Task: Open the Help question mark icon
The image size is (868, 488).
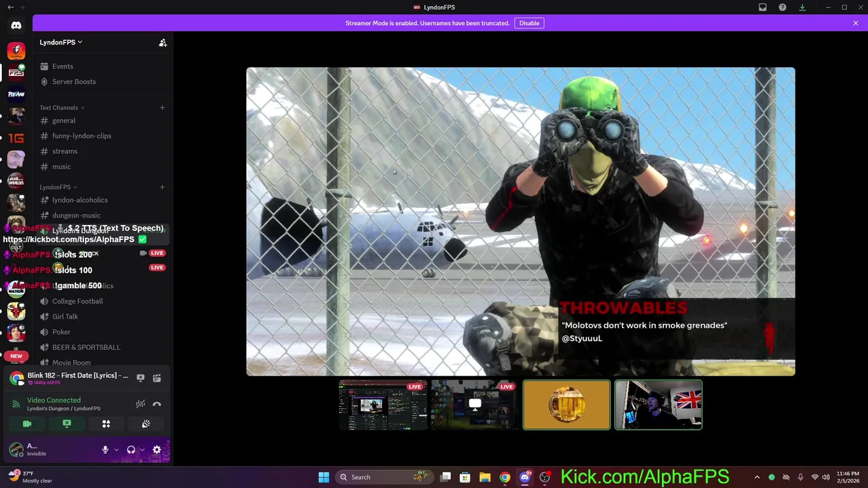Action: 783,7
